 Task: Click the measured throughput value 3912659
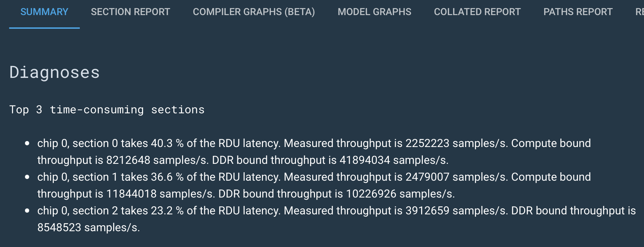[427, 211]
